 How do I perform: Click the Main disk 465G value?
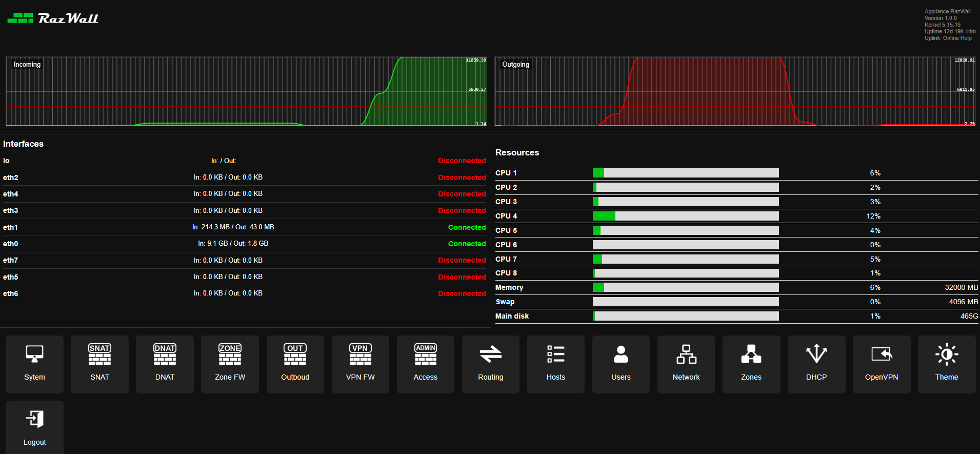click(969, 316)
